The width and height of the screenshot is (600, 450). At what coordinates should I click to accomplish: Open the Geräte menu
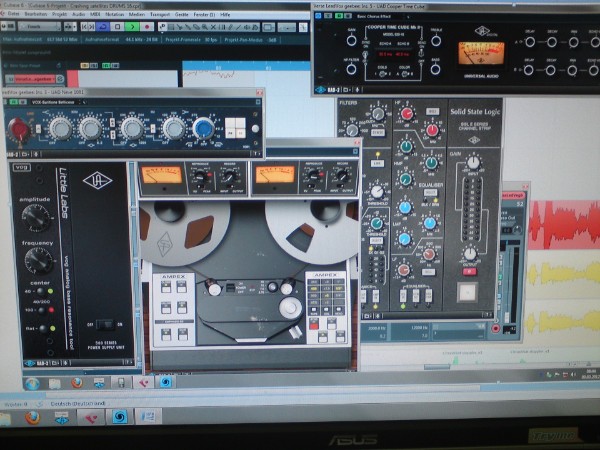point(181,14)
